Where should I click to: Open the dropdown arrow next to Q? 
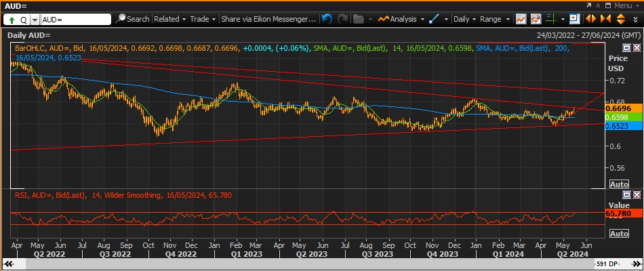(35, 20)
